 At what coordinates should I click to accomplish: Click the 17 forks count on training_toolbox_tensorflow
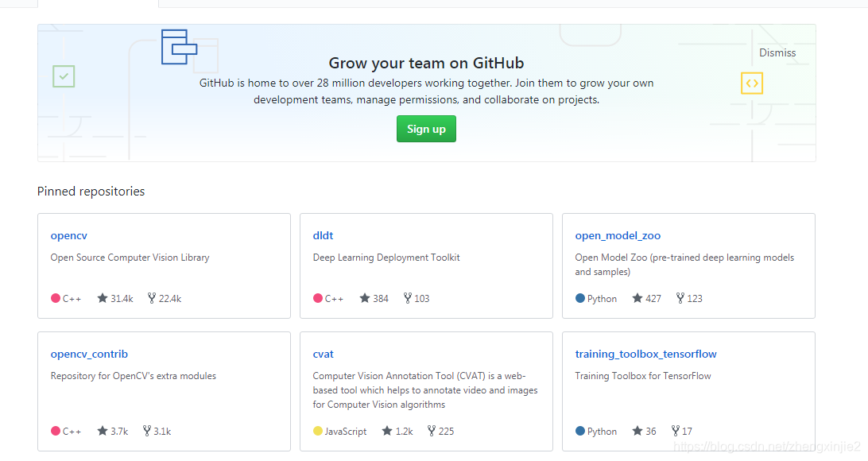click(x=687, y=432)
